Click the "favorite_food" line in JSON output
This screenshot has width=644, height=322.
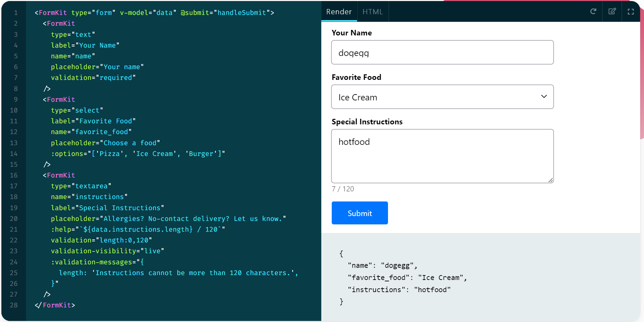click(x=407, y=278)
